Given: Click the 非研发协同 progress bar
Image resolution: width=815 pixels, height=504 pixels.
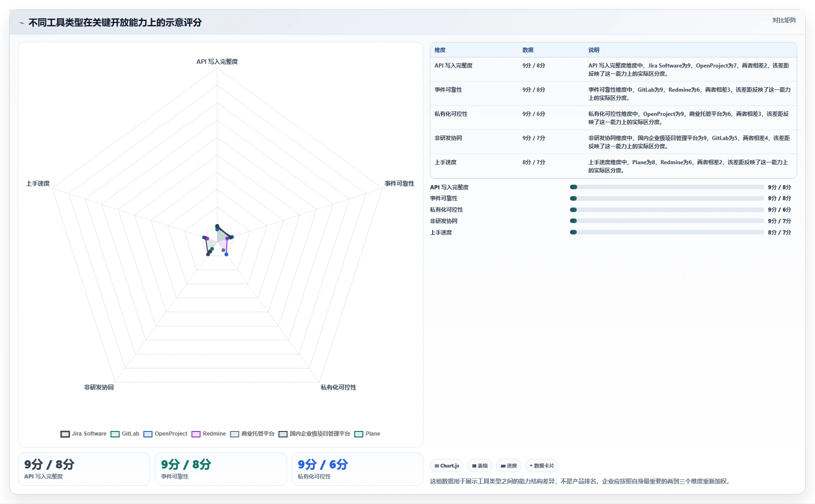Looking at the screenshot, I should [x=667, y=221].
